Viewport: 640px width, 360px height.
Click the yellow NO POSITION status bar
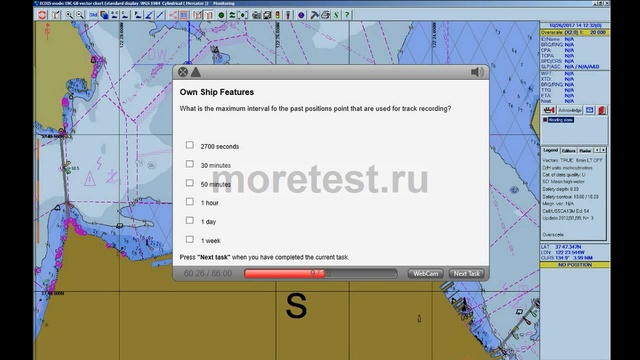pos(574,265)
